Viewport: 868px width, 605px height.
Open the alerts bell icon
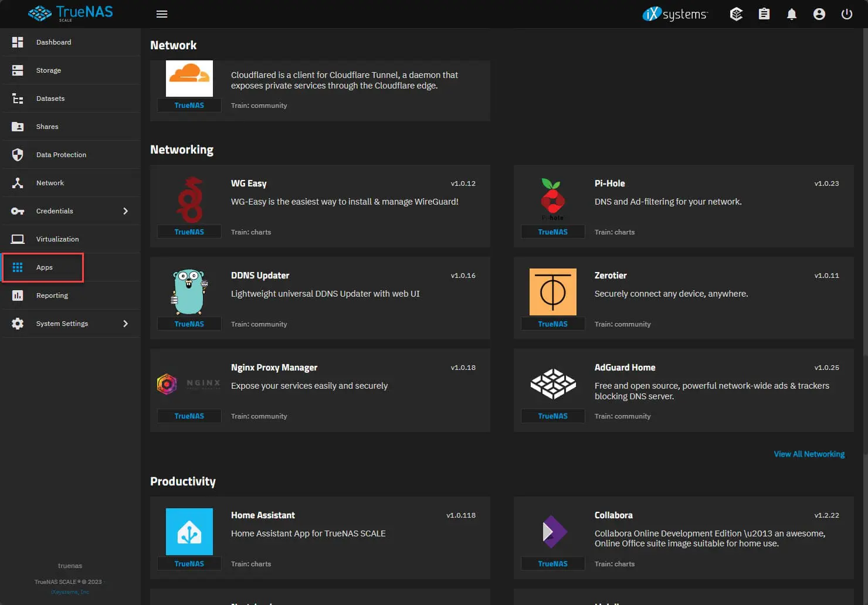pyautogui.click(x=791, y=14)
